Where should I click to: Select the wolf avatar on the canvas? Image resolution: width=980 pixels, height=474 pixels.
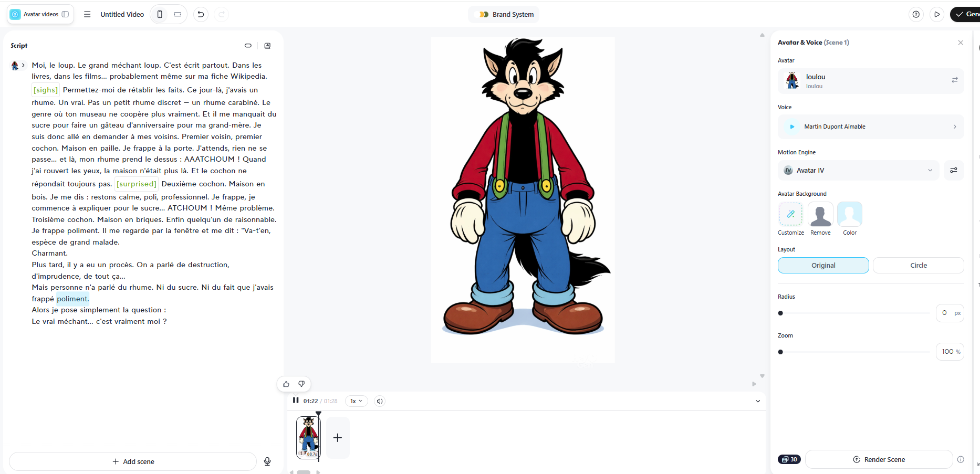click(x=523, y=187)
